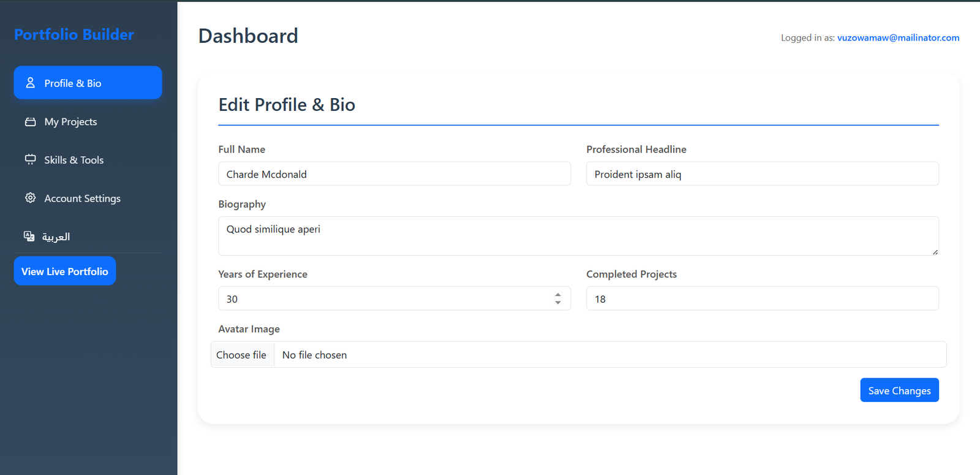
Task: Click the Profile & Bio person icon
Action: [x=30, y=83]
